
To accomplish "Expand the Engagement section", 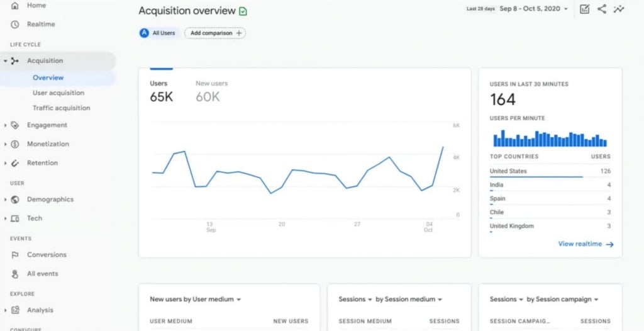I will point(5,125).
